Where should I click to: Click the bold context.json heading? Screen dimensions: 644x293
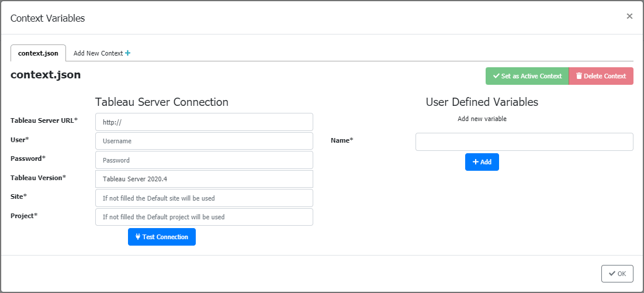click(46, 75)
